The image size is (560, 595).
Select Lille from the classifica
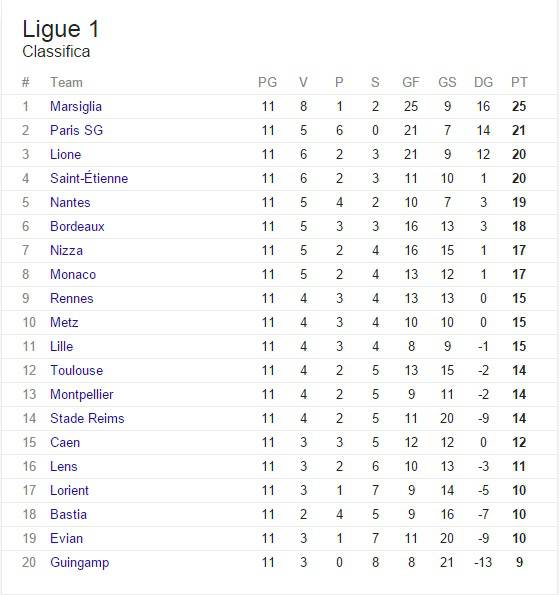tap(61, 346)
